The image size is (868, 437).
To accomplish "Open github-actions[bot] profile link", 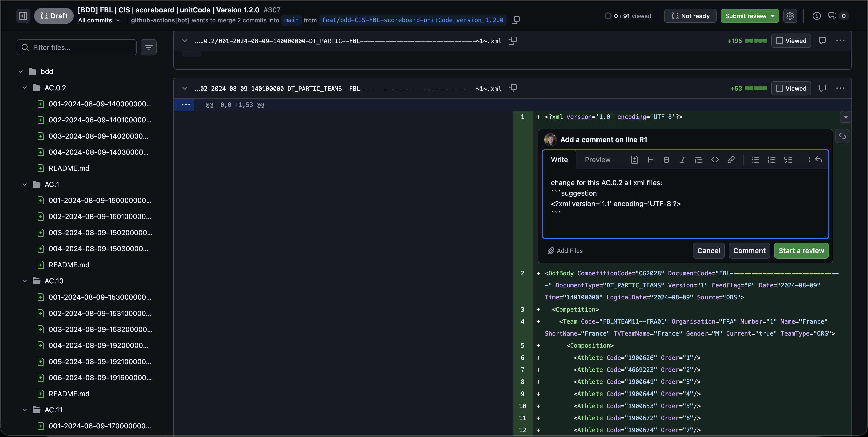I will click(x=160, y=20).
